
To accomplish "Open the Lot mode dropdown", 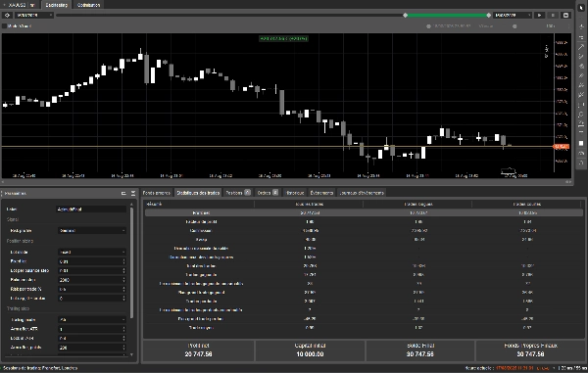I will click(92, 252).
